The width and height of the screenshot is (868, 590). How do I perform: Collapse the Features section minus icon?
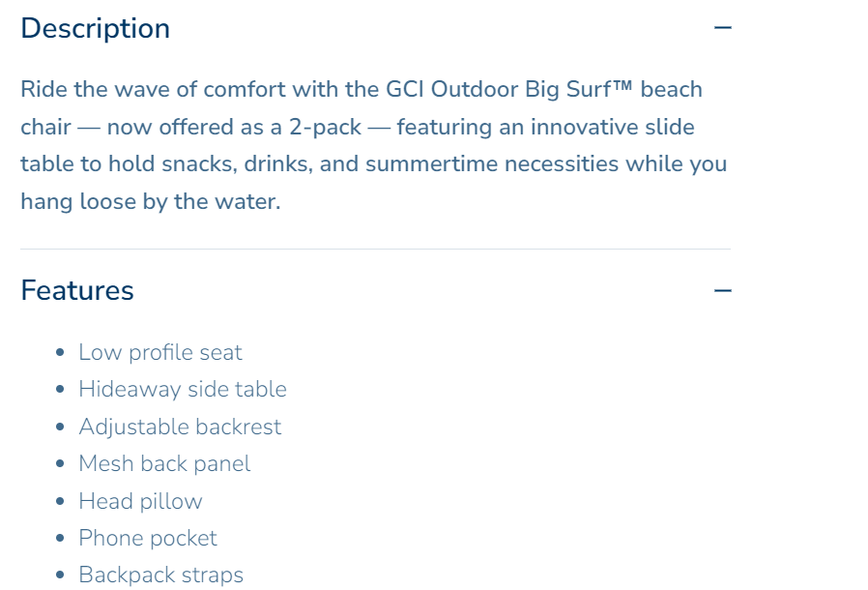[x=722, y=290]
